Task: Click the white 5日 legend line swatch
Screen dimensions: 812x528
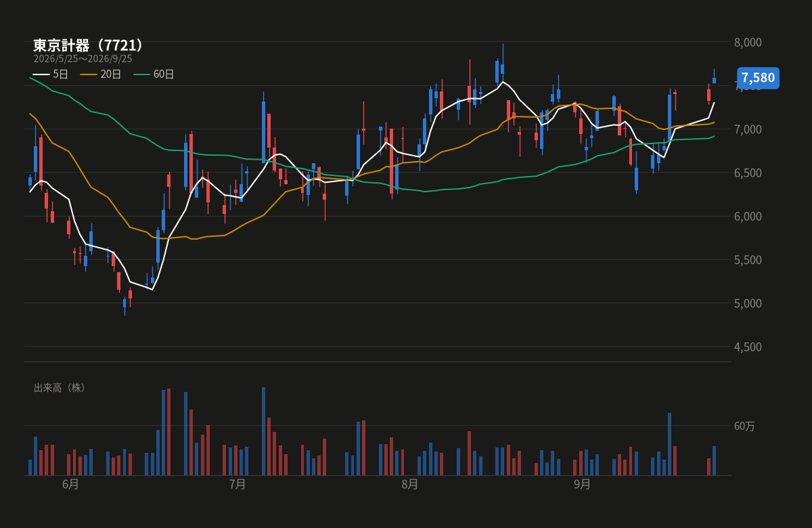Action: click(41, 74)
